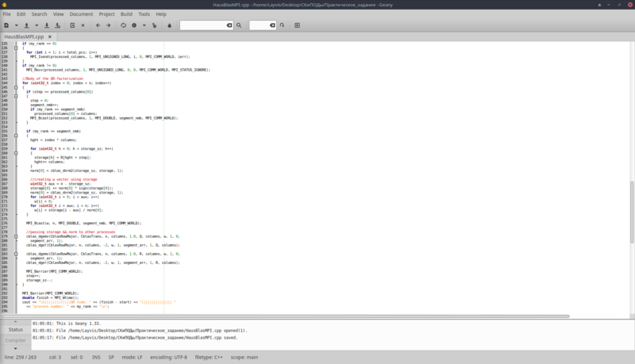Collapse the fold marker at line 147

point(16,96)
